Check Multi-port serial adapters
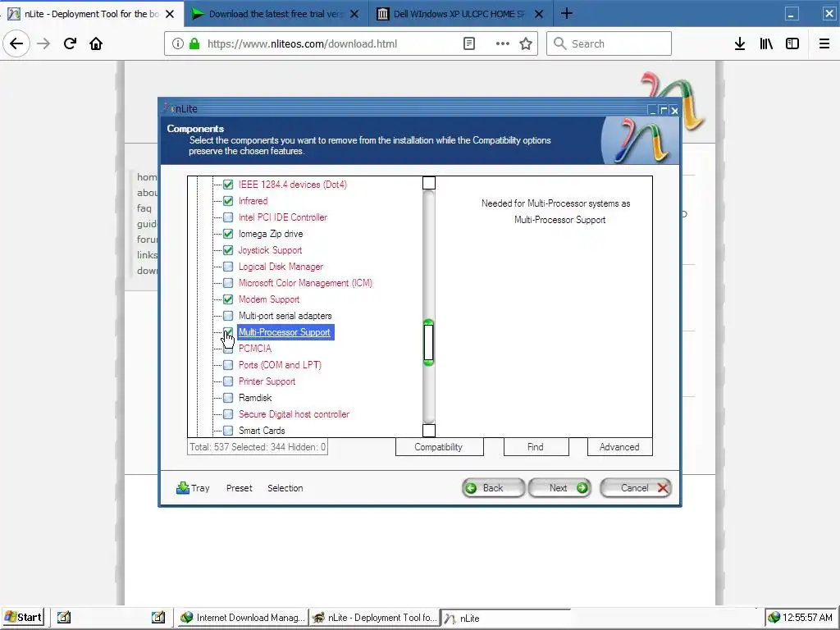The width and height of the screenshot is (840, 630). point(228,316)
